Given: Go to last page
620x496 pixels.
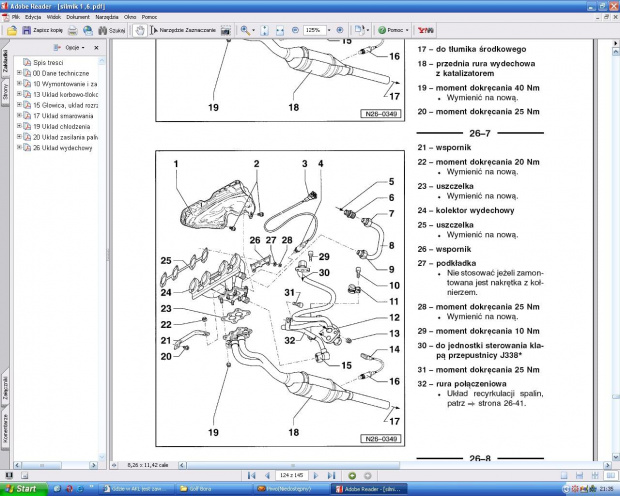Looking at the screenshot, I should (x=331, y=476).
